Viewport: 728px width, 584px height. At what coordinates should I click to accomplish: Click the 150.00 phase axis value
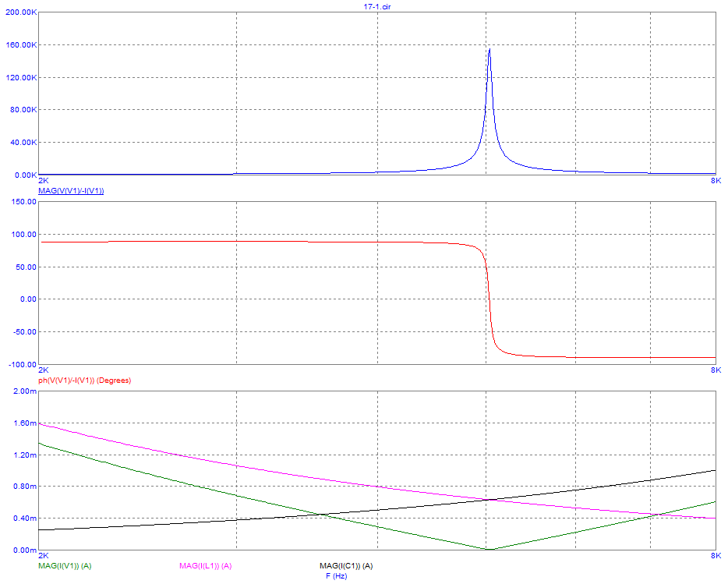tap(25, 202)
